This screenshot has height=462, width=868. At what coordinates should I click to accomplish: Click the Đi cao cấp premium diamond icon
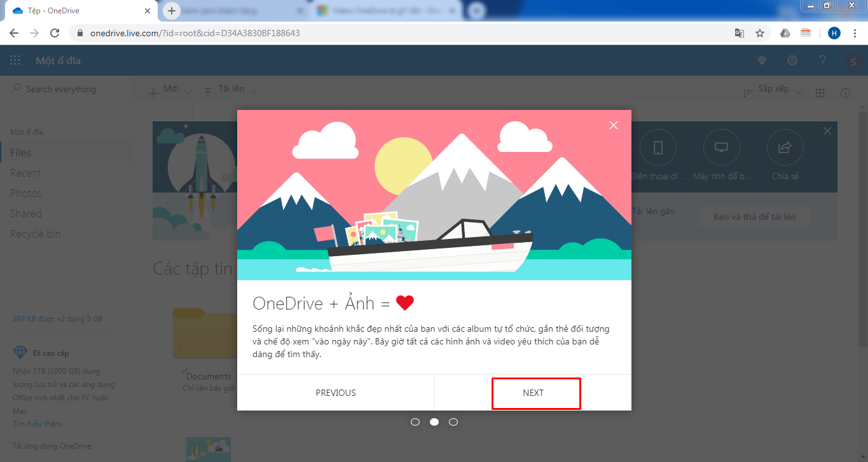click(x=20, y=353)
